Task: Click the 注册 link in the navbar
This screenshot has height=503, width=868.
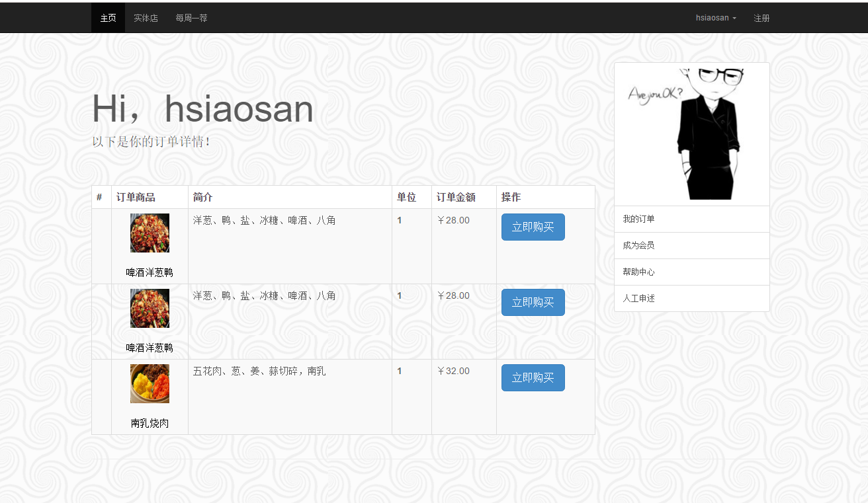Action: click(761, 18)
